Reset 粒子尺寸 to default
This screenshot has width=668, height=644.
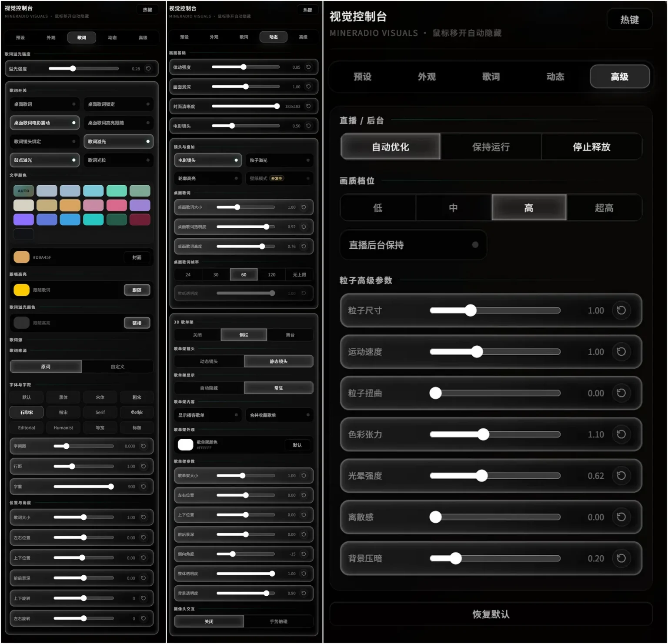[621, 310]
